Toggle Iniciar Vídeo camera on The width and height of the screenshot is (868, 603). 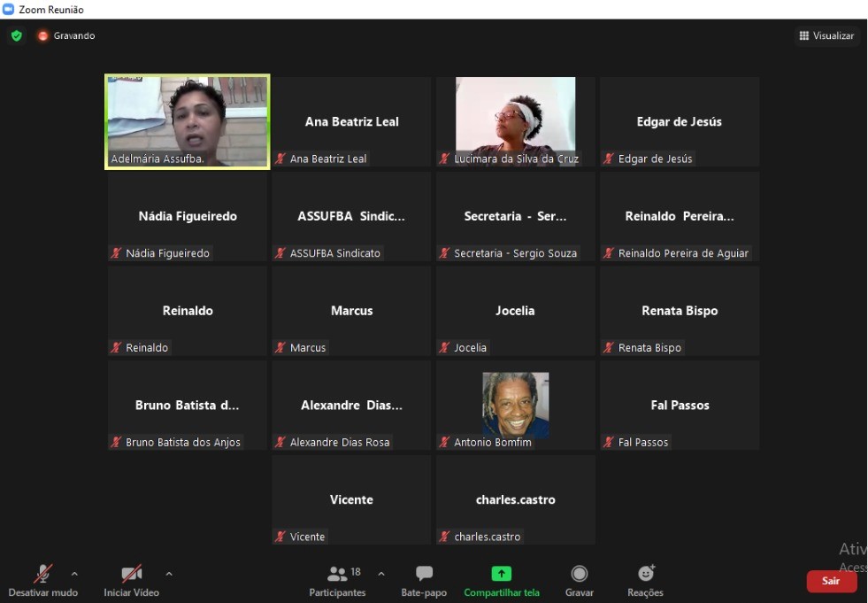point(132,574)
